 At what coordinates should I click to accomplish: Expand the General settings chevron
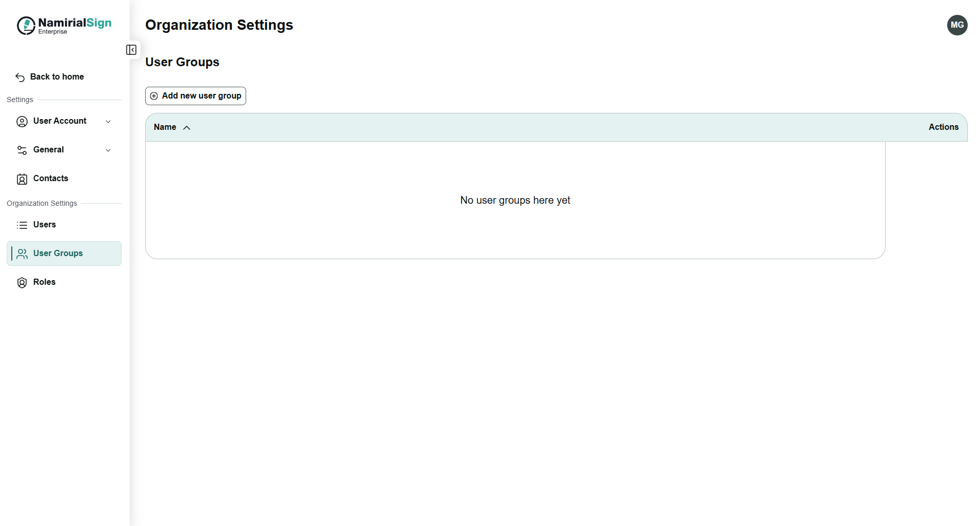(x=108, y=150)
